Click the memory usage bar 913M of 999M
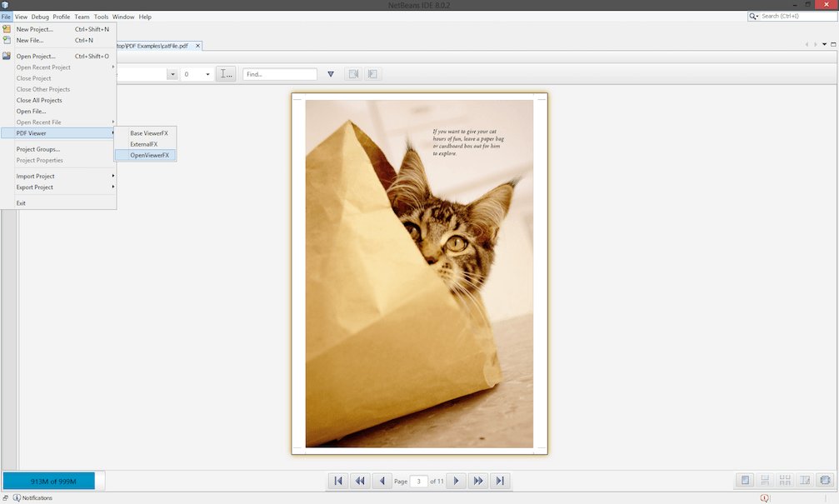Screen dimensions: 839x504 48,481
